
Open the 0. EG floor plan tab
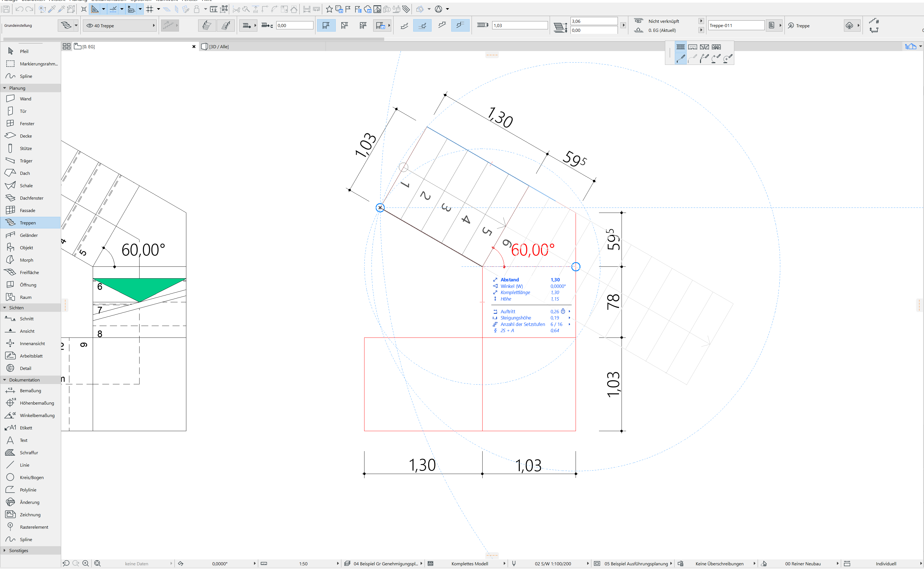(89, 47)
